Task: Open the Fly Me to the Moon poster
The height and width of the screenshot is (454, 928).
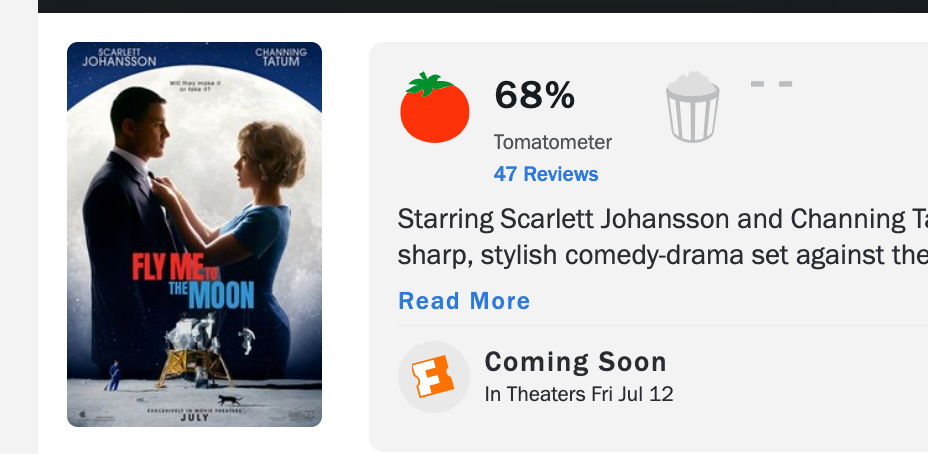Action: pos(194,234)
